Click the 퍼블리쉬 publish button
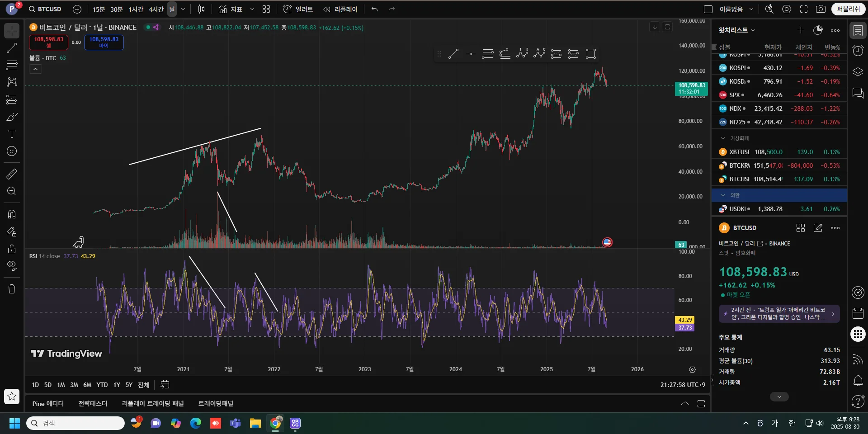Viewport: 868px width, 434px height. pyautogui.click(x=849, y=9)
